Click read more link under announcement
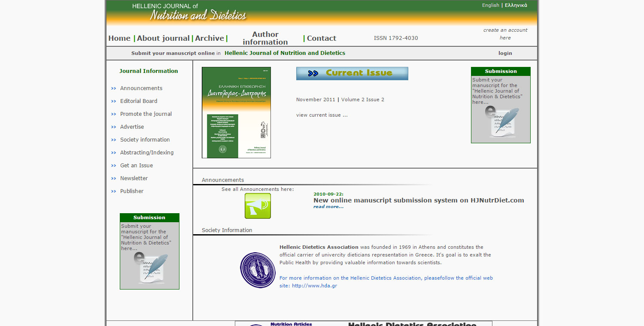 pyautogui.click(x=328, y=207)
